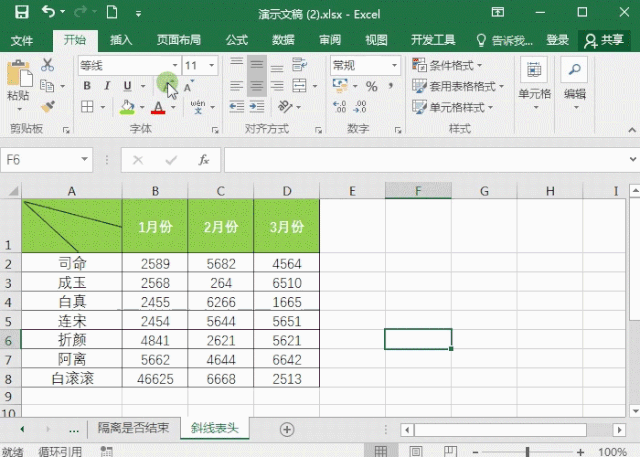The height and width of the screenshot is (457, 640).
Task: Insert function with fx icon
Action: click(x=204, y=160)
